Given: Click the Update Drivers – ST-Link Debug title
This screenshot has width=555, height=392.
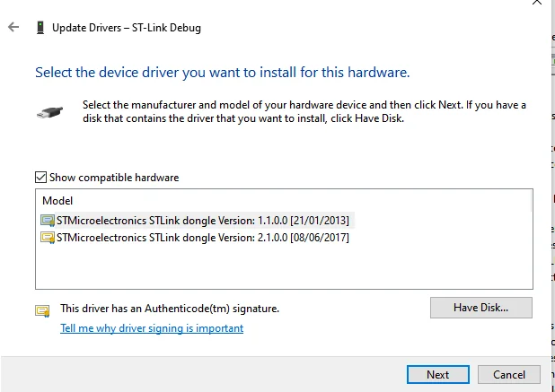Looking at the screenshot, I should tap(127, 28).
